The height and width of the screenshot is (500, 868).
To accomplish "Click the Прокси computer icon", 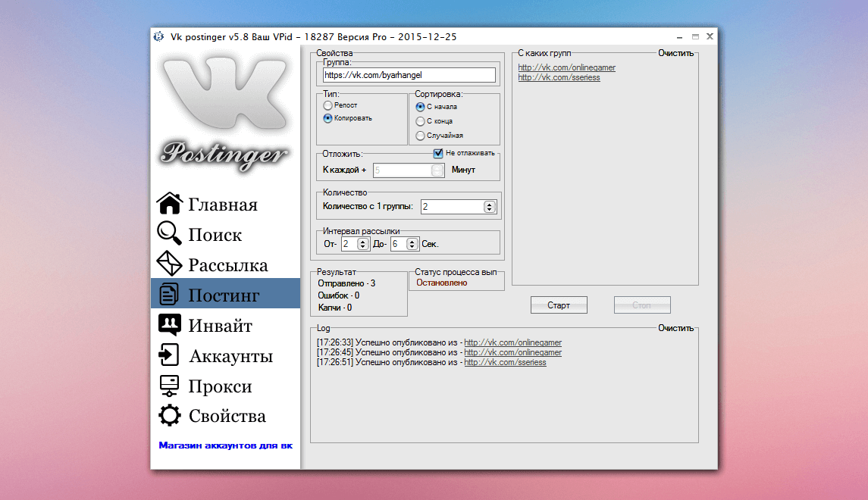I will point(169,386).
